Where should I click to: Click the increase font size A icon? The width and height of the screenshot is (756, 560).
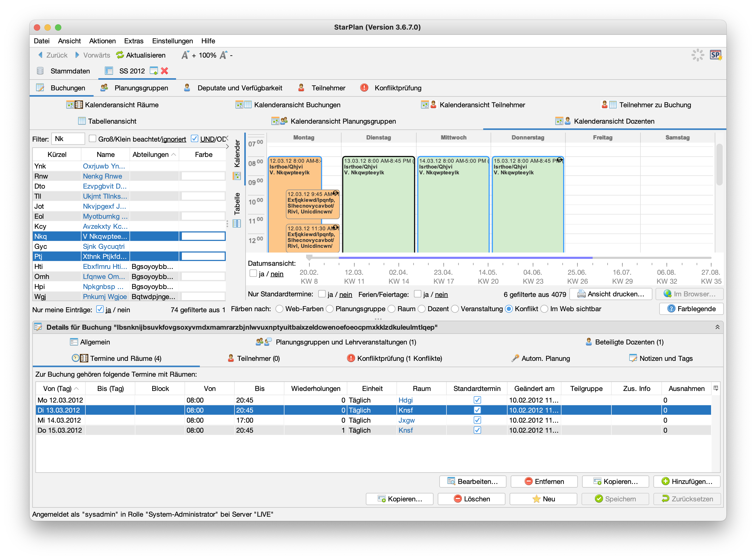coord(185,55)
